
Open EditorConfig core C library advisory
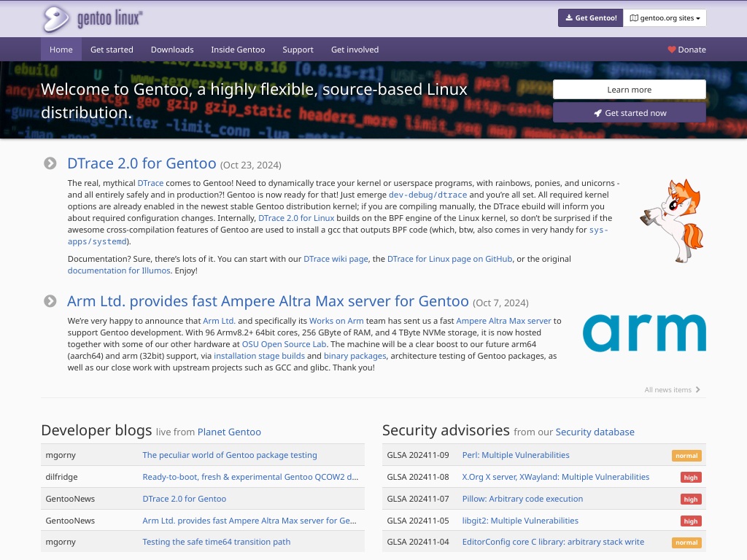coord(553,542)
